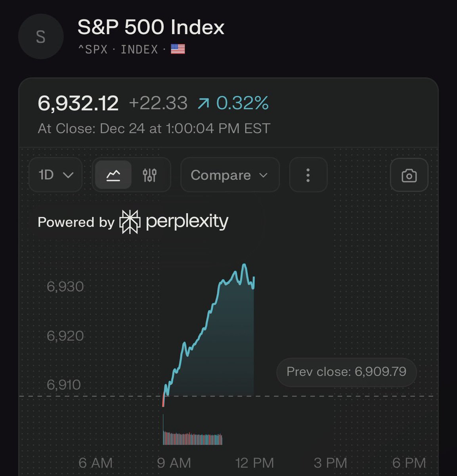Click the Perplexity logo icon
This screenshot has height=476, width=457.
[x=130, y=222]
